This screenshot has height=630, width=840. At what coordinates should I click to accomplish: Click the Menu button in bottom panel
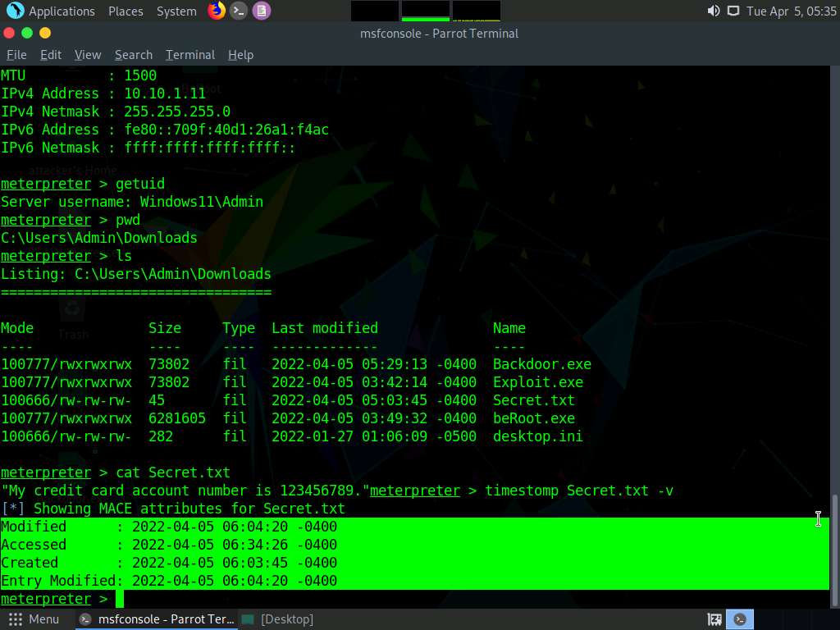pos(34,619)
